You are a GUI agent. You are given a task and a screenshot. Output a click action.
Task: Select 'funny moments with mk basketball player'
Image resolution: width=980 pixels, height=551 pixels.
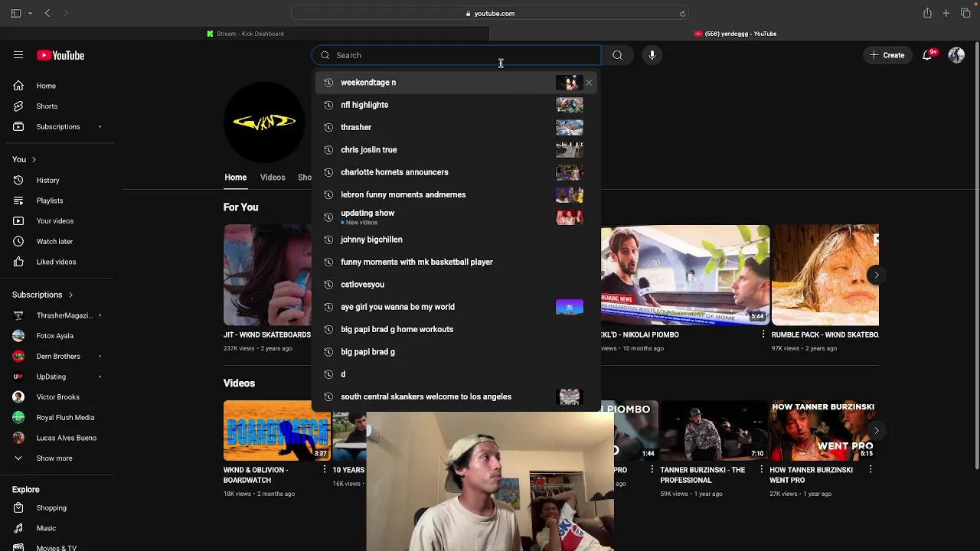(x=456, y=262)
